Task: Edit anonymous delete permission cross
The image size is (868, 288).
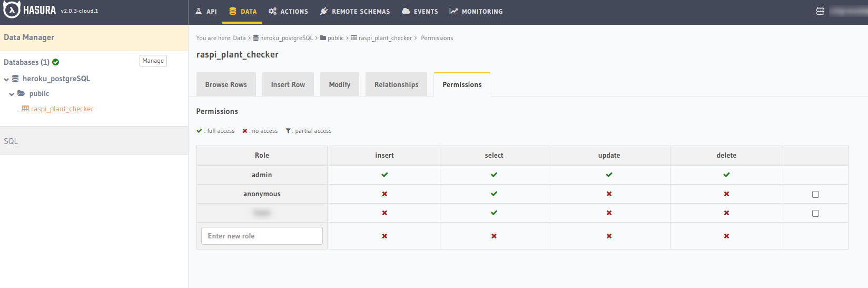Action: [x=726, y=194]
